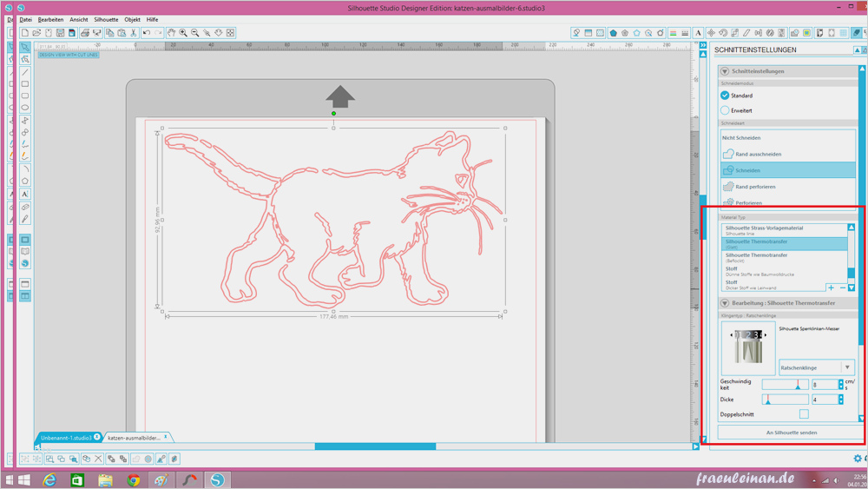This screenshot has height=489, width=868.
Task: Choose the Rectangle drawing tool
Action: (25, 84)
